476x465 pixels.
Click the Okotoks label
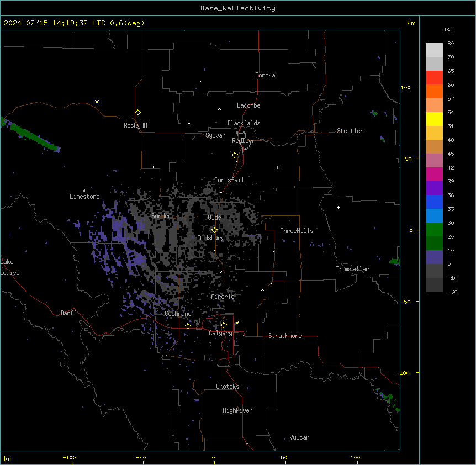[x=228, y=387]
